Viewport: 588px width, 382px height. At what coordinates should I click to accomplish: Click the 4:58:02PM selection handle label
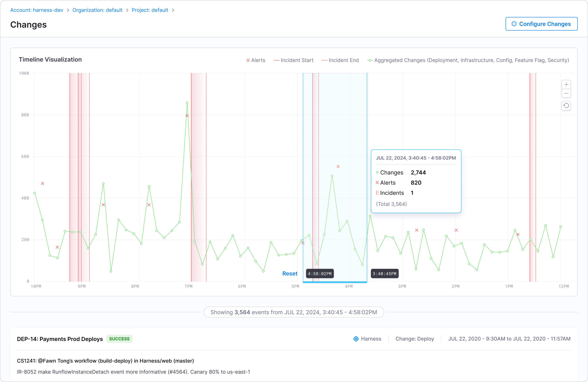tap(320, 273)
